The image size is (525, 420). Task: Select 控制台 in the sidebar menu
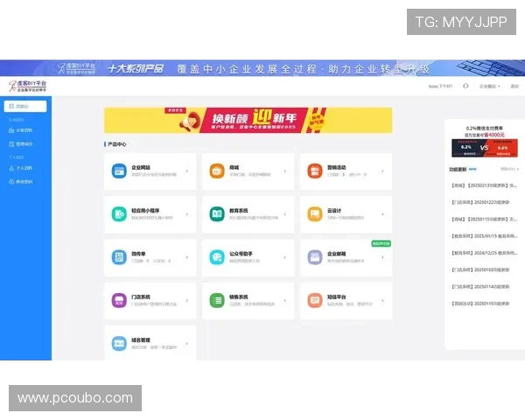point(25,106)
